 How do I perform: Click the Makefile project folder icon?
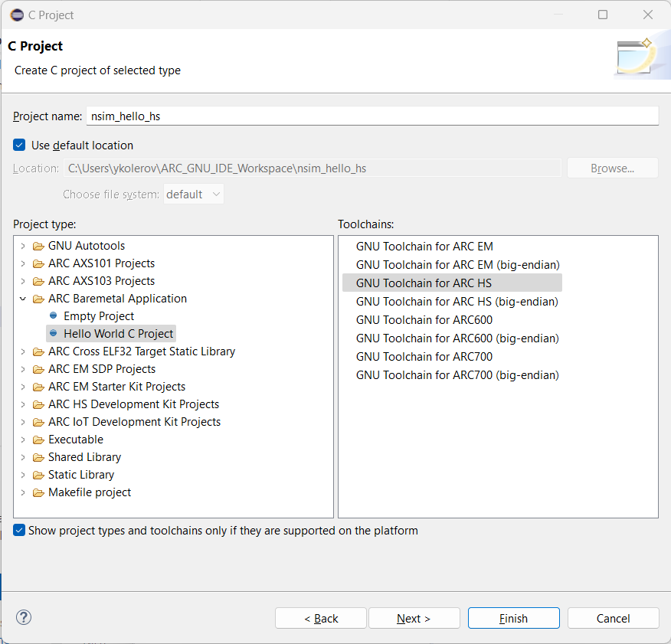pyautogui.click(x=38, y=492)
